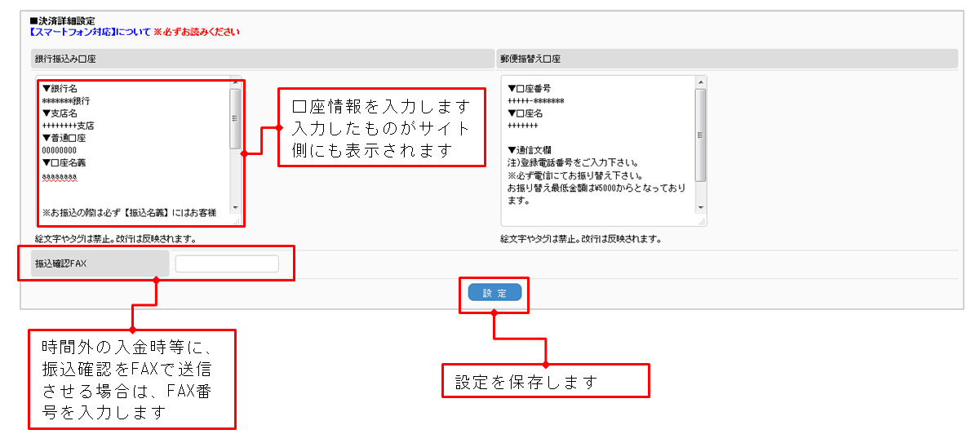Click the bank account text area resize handle
The image size is (980, 443).
(x=237, y=220)
